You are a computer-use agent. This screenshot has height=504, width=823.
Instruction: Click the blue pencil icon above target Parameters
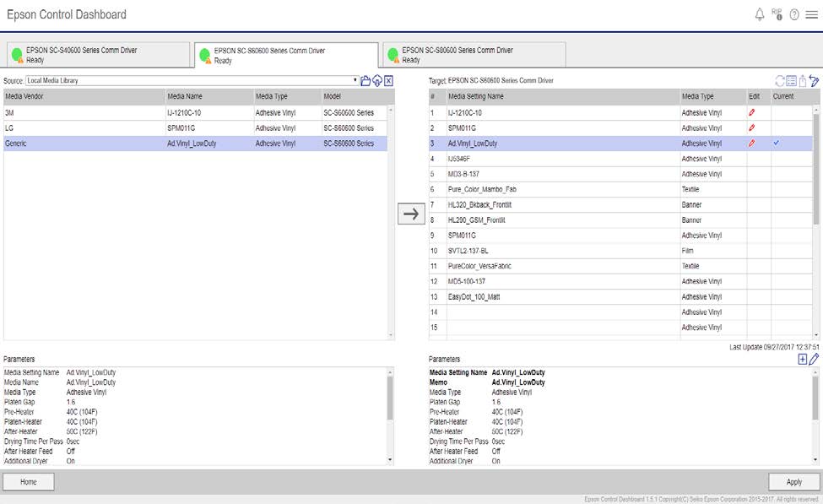click(814, 360)
